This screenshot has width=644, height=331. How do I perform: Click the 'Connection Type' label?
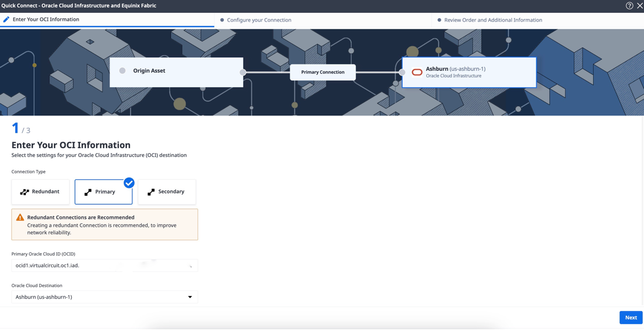(28, 172)
